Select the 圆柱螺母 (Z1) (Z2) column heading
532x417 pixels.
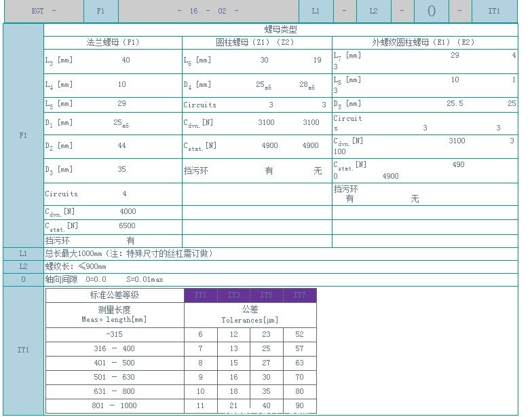coord(256,42)
